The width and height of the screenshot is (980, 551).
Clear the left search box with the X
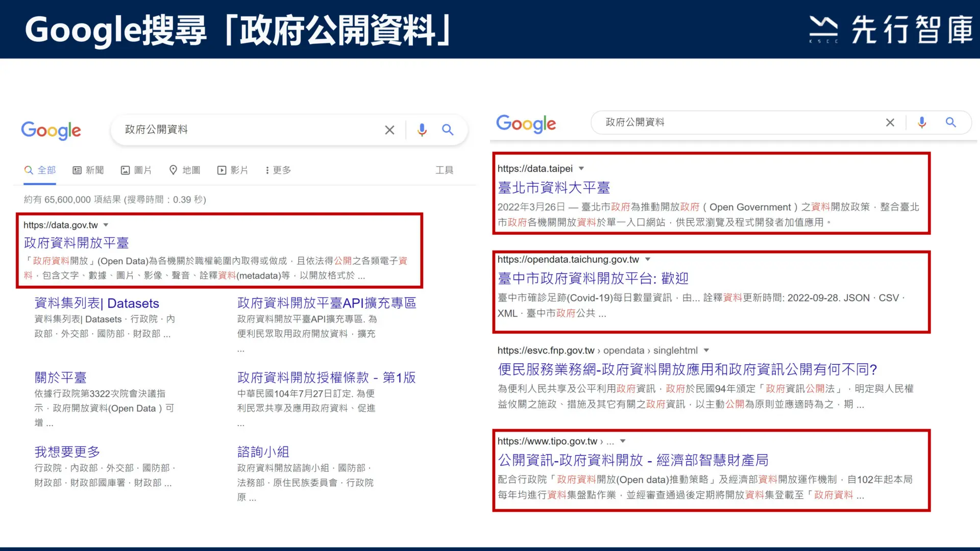tap(389, 130)
